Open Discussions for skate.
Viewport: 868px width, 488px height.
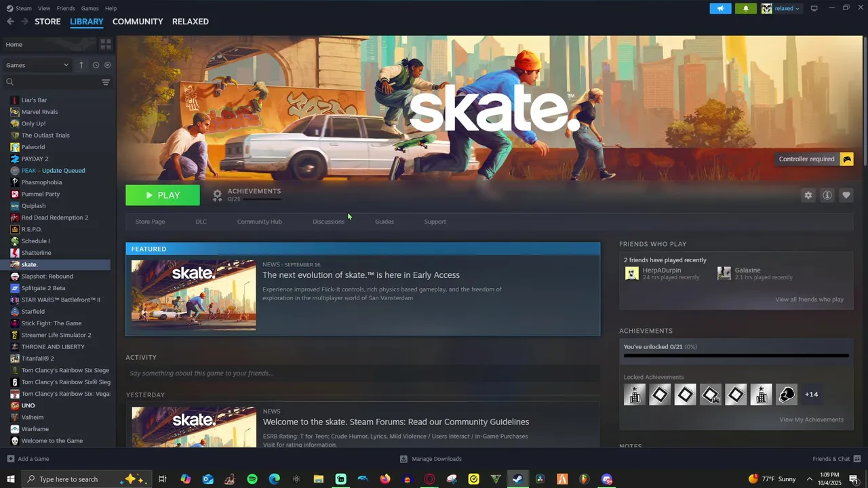pyautogui.click(x=328, y=222)
